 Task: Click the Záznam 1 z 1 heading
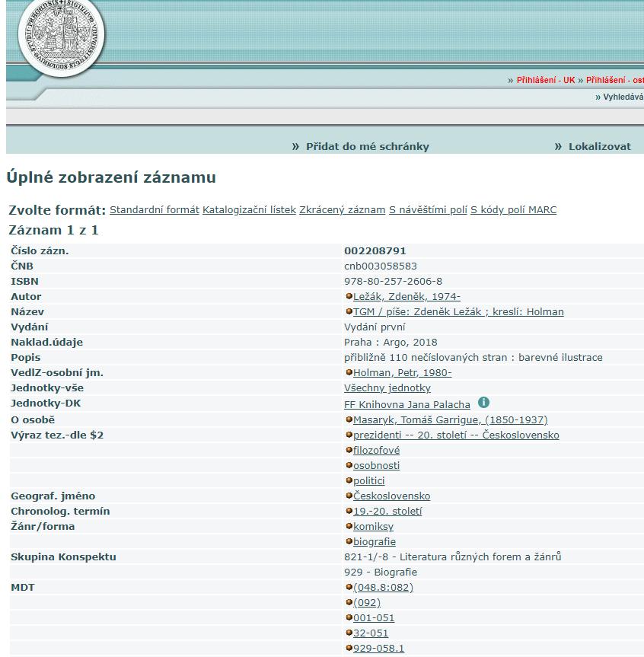coord(53,230)
